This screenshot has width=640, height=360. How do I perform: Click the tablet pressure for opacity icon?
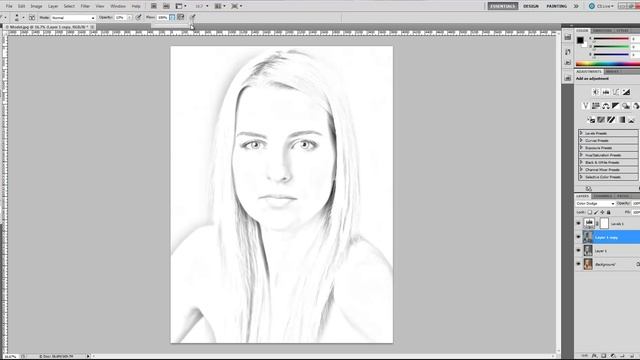[139, 17]
